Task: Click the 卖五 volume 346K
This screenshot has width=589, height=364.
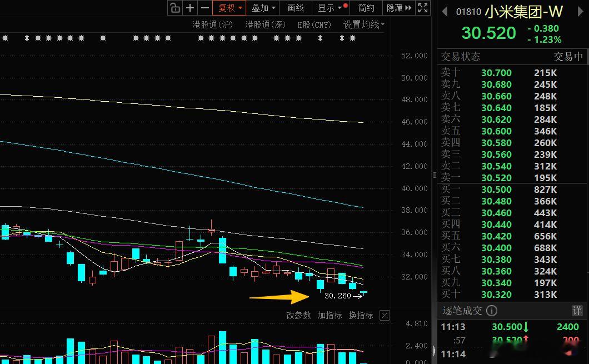Action: [546, 131]
